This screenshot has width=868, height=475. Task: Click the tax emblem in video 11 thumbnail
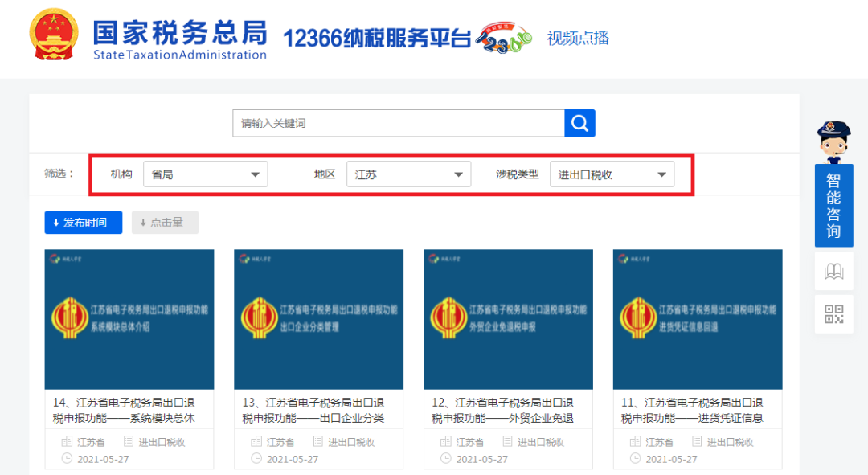tap(637, 318)
